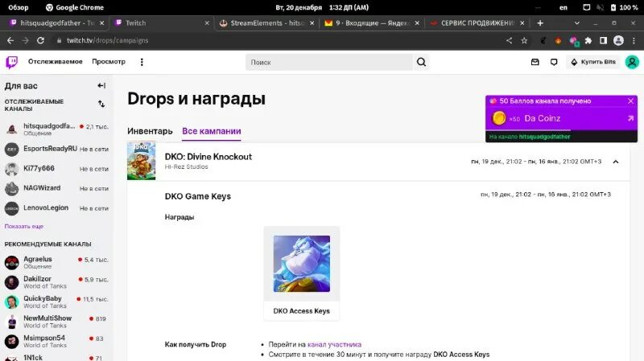This screenshot has height=361, width=644.
Task: Open the Ki77y666 channel
Action: tap(56, 169)
